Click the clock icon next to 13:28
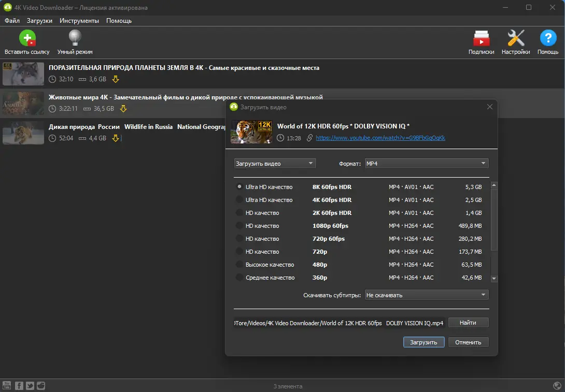This screenshot has width=565, height=392. 280,138
